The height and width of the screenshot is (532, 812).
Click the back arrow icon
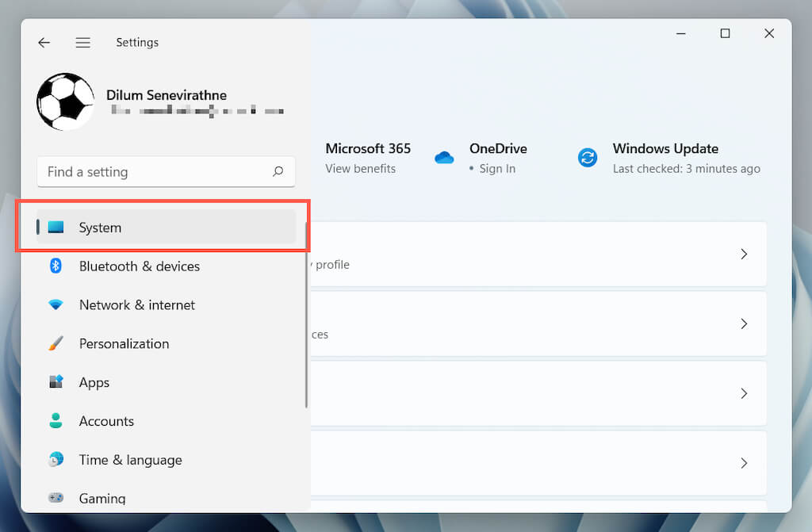point(44,43)
